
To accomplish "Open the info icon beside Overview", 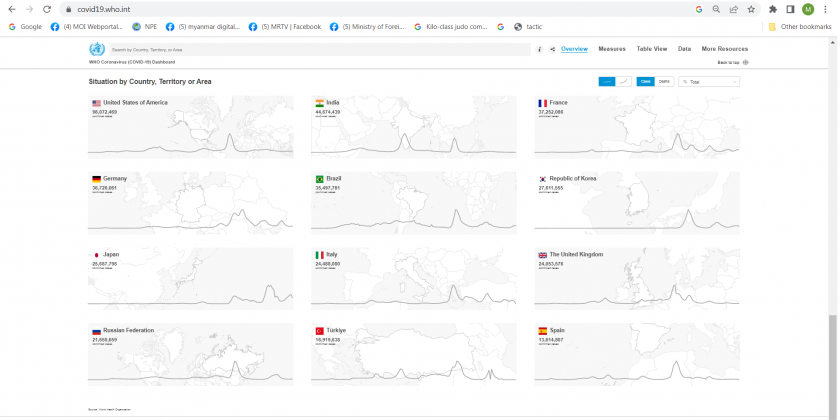I will point(540,49).
